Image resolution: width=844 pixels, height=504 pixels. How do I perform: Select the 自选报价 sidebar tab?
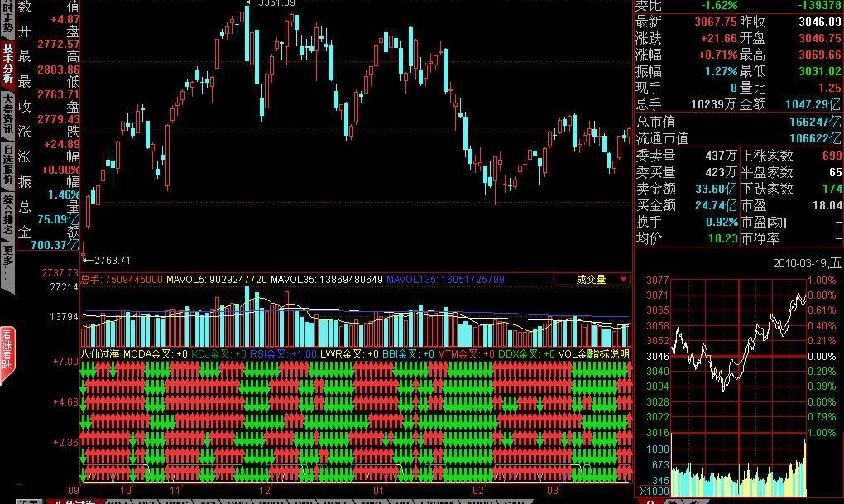[7, 164]
